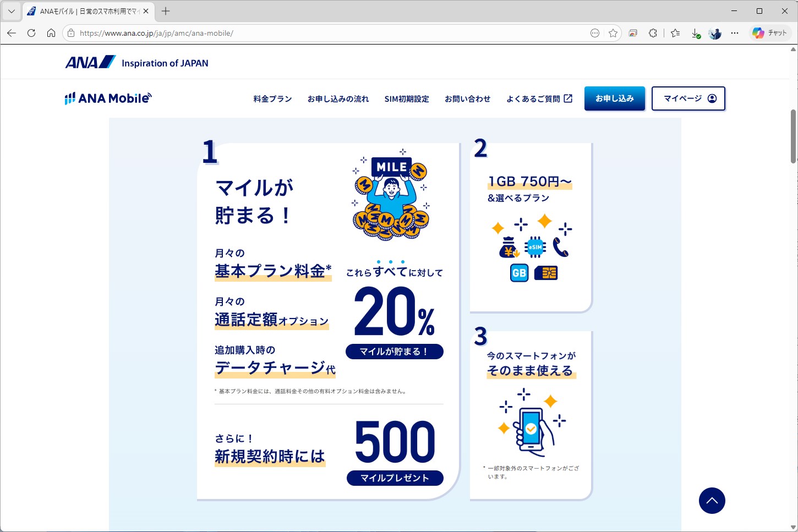Click the blue お申し込み button

click(615, 98)
